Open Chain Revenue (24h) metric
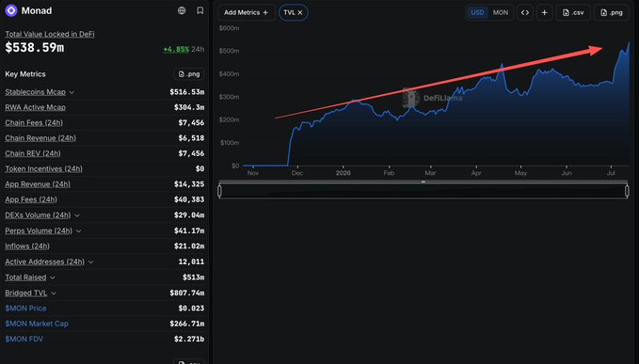Screen dimensions: 639x364 40,138
